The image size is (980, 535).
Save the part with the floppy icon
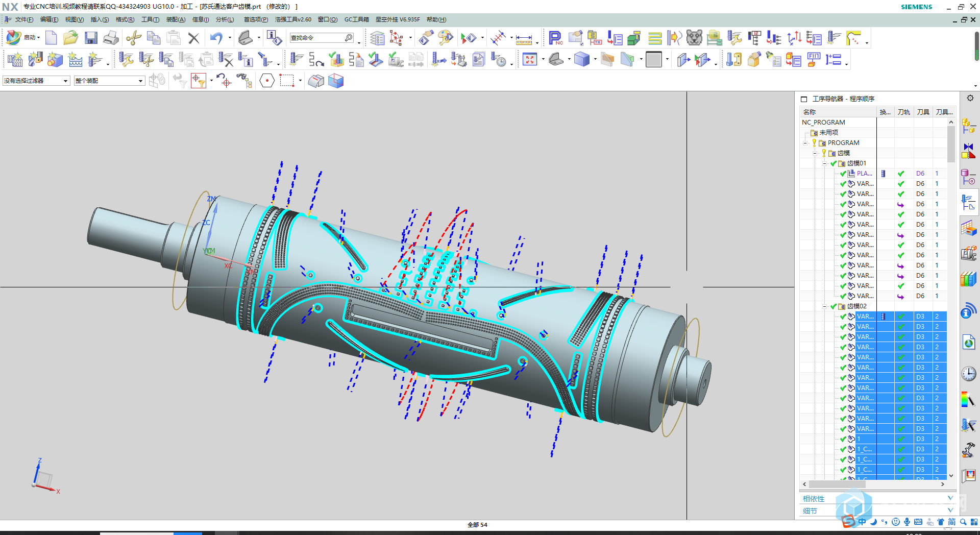click(x=91, y=38)
